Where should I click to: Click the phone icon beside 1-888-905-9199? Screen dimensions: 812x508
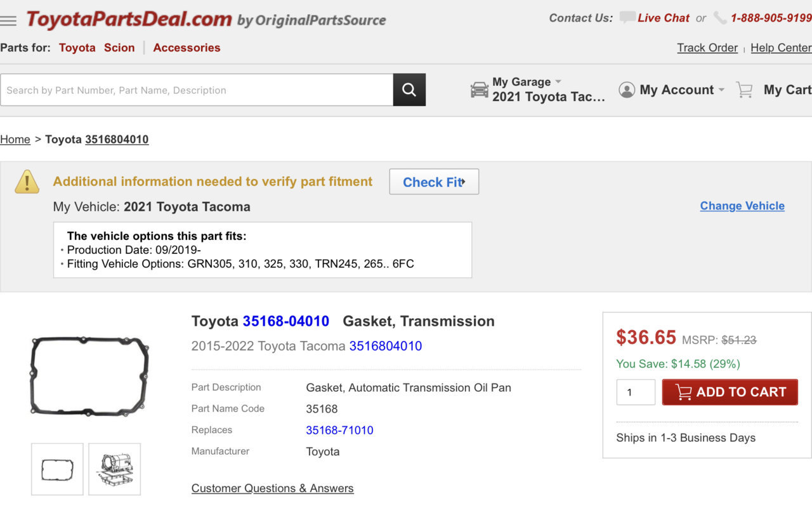(720, 18)
